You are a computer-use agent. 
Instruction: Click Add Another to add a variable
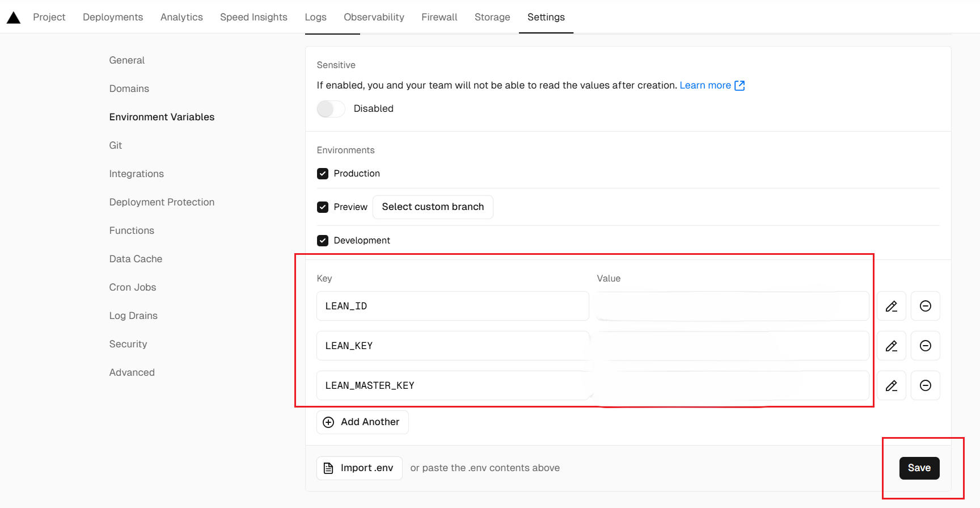pos(362,422)
